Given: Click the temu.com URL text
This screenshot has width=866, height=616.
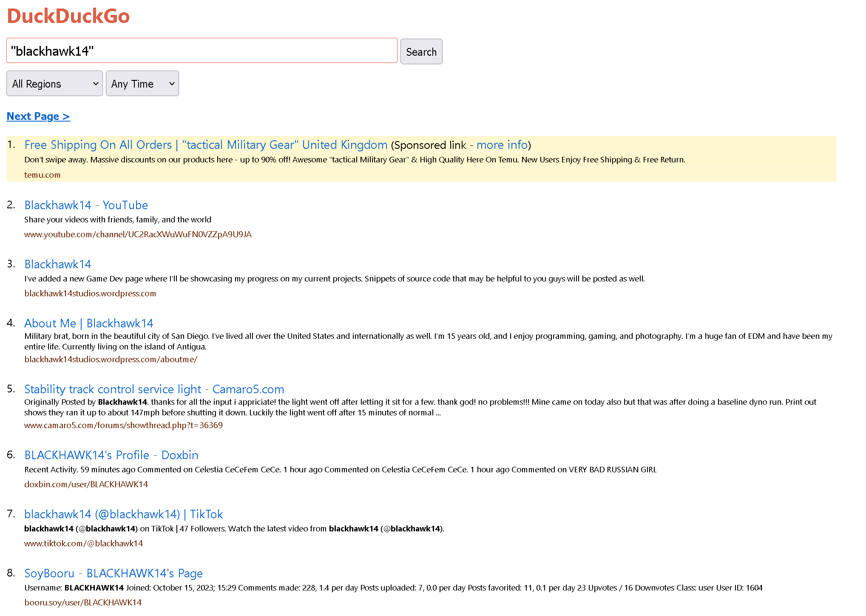Looking at the screenshot, I should click(42, 175).
